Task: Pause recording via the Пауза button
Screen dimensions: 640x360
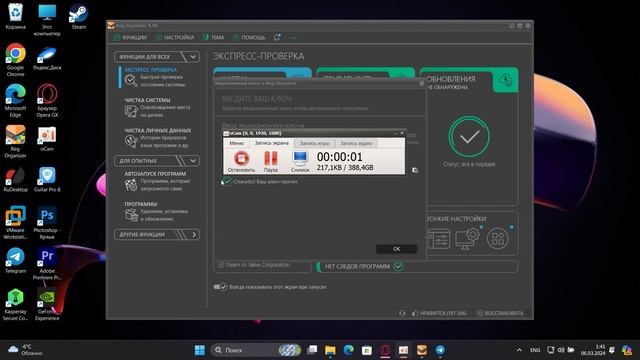Action: 270,161
